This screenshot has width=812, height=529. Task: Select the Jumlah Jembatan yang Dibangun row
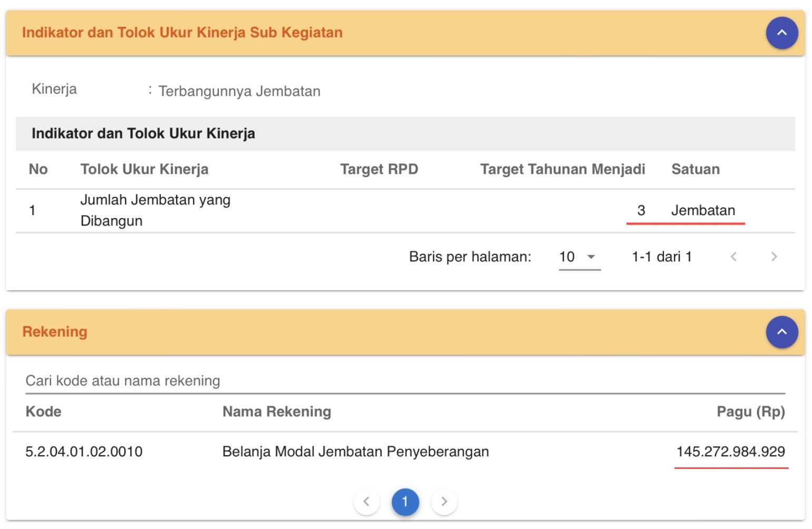click(155, 210)
